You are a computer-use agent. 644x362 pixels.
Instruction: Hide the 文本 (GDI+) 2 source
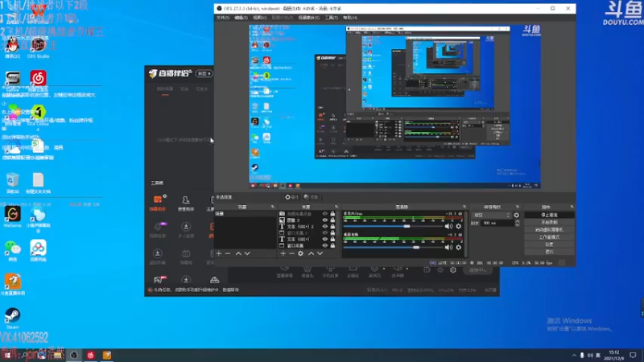[325, 227]
